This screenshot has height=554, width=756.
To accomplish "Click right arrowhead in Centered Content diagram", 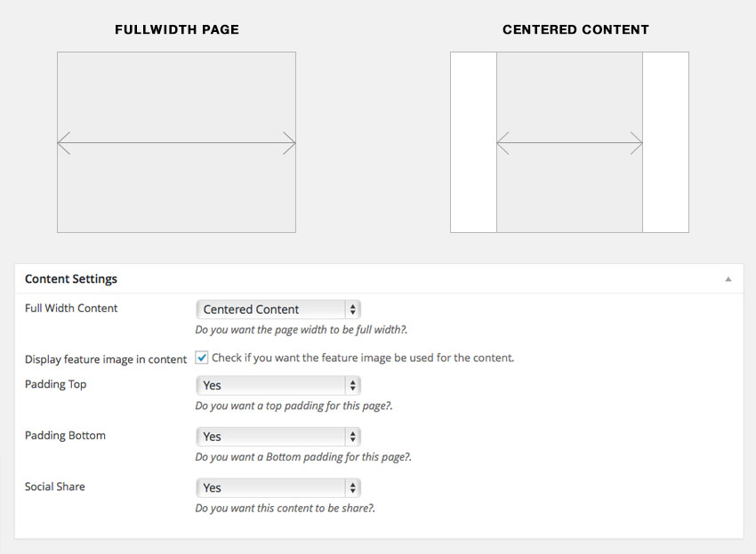I will point(637,142).
